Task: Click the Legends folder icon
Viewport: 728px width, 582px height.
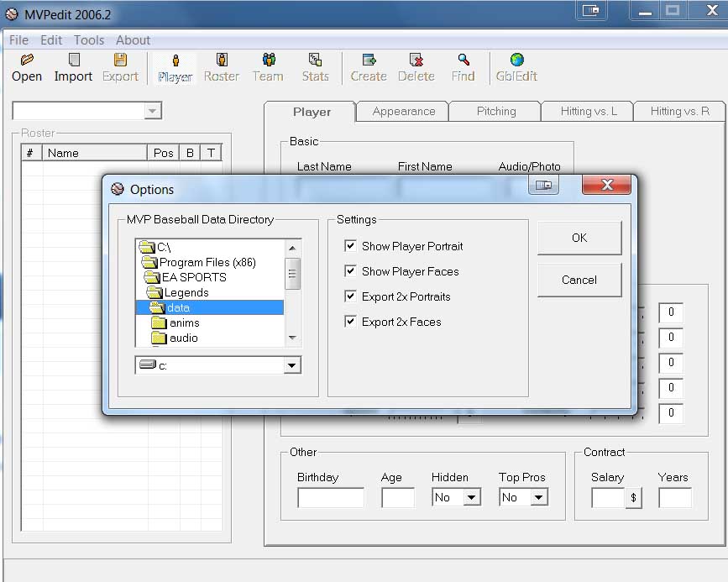Action: tap(155, 292)
